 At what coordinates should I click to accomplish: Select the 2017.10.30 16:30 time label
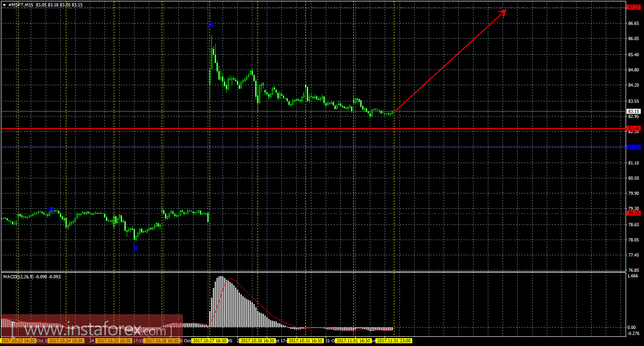(258, 341)
